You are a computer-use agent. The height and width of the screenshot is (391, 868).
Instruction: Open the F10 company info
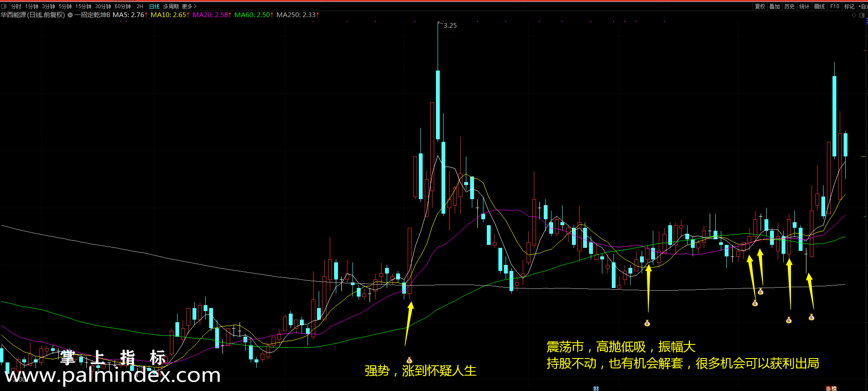835,6
